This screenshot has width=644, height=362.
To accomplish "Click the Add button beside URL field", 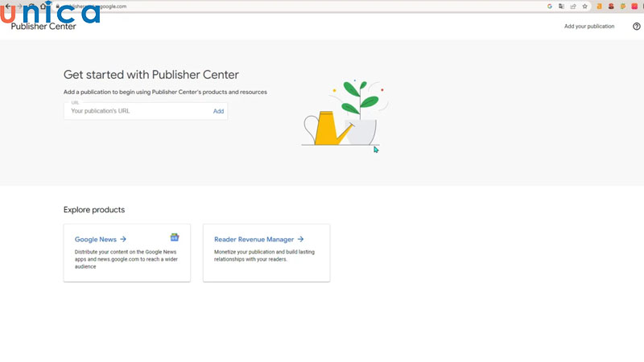I will tap(218, 111).
